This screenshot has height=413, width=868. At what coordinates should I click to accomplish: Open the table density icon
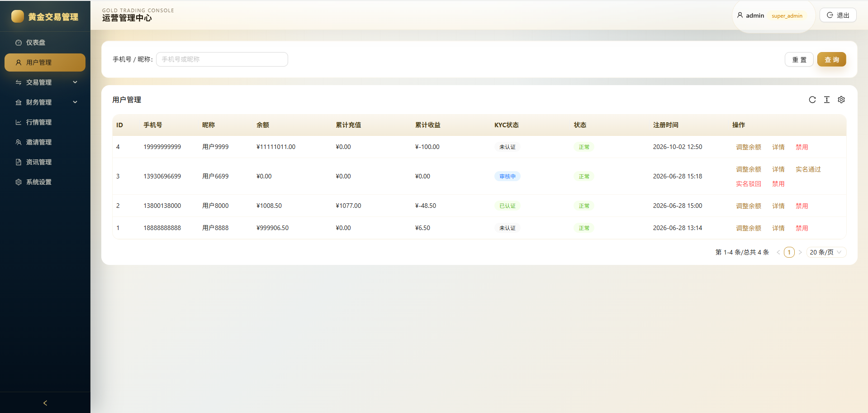click(827, 100)
